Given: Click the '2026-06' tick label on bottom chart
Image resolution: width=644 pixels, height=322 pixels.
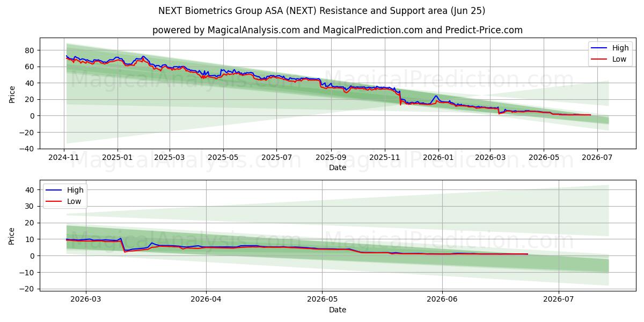Looking at the screenshot, I should [x=442, y=299].
